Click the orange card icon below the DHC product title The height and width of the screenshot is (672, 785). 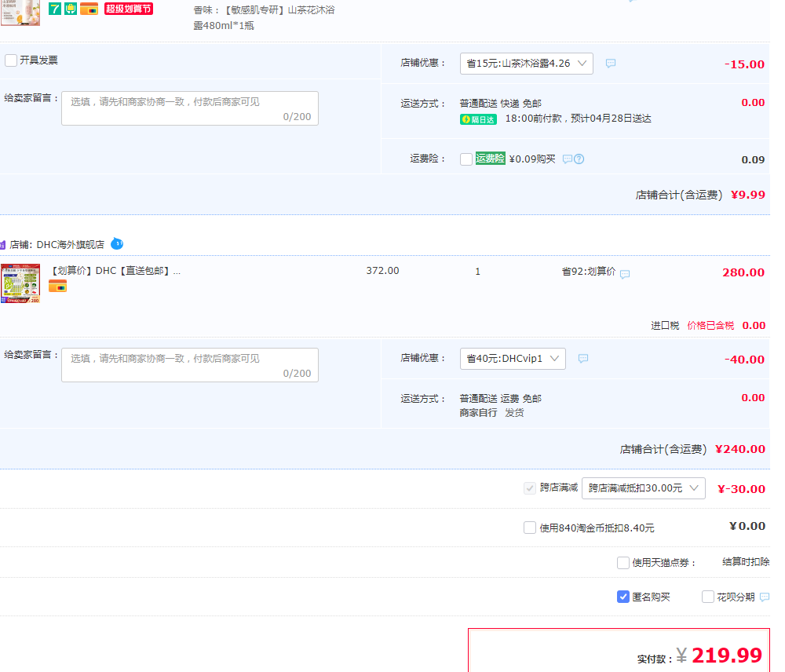point(57,287)
